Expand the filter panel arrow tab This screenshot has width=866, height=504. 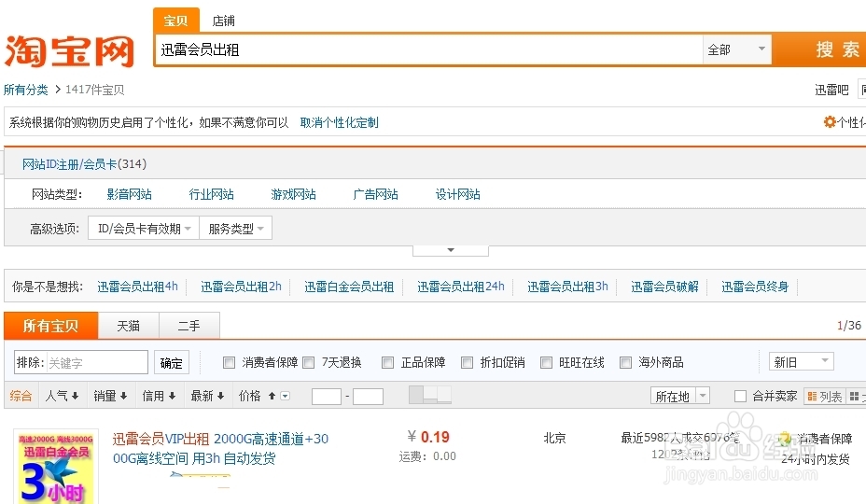click(x=451, y=250)
